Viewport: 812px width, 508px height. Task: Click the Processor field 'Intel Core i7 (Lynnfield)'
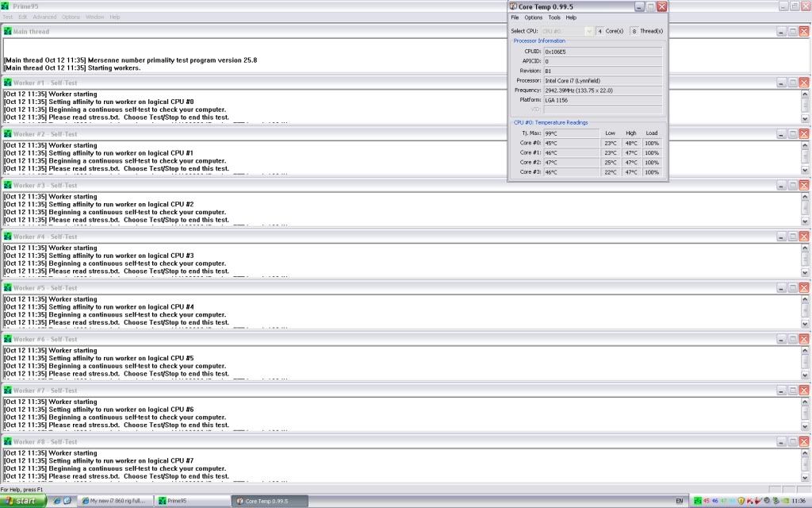(603, 81)
